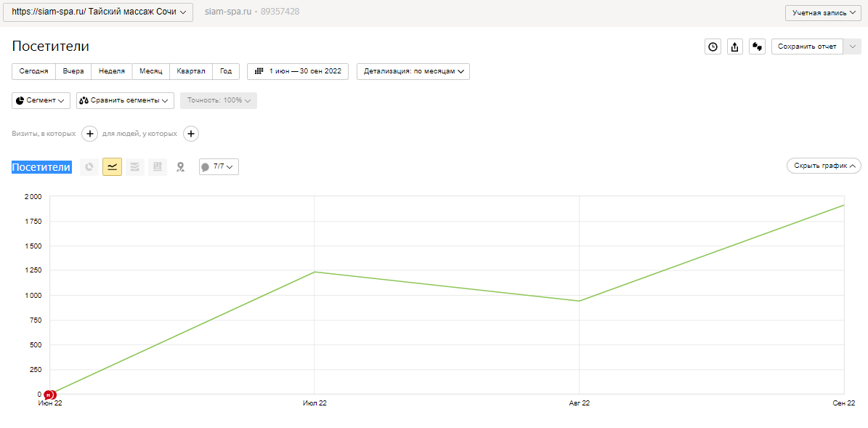Expand the Сегмент dropdown

click(x=41, y=100)
